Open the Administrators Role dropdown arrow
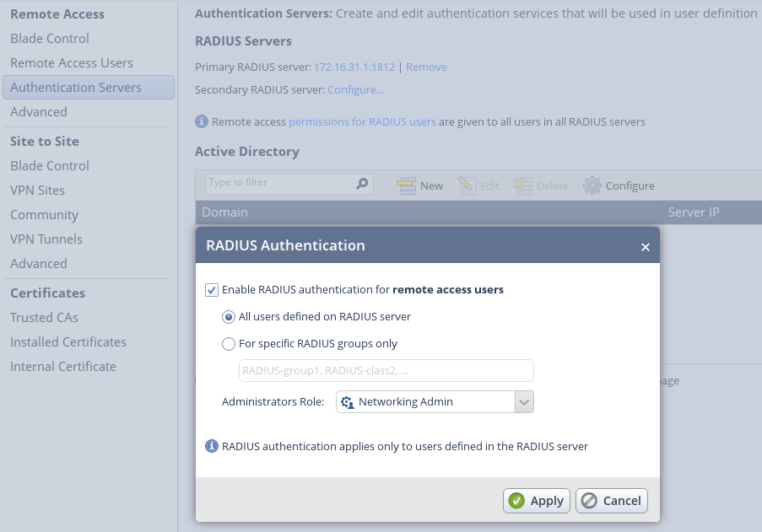The image size is (762, 532). coord(524,402)
